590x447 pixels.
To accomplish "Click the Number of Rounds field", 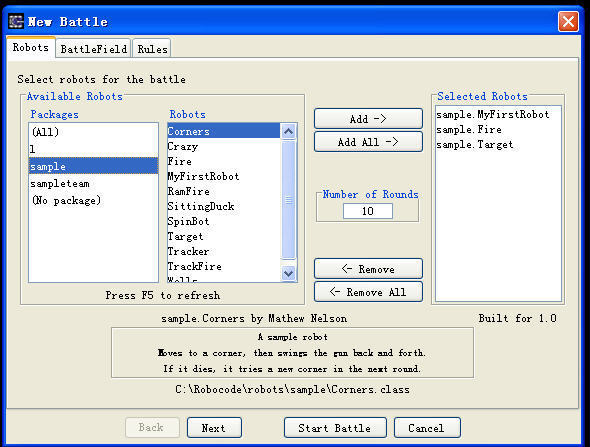I will pyautogui.click(x=368, y=211).
